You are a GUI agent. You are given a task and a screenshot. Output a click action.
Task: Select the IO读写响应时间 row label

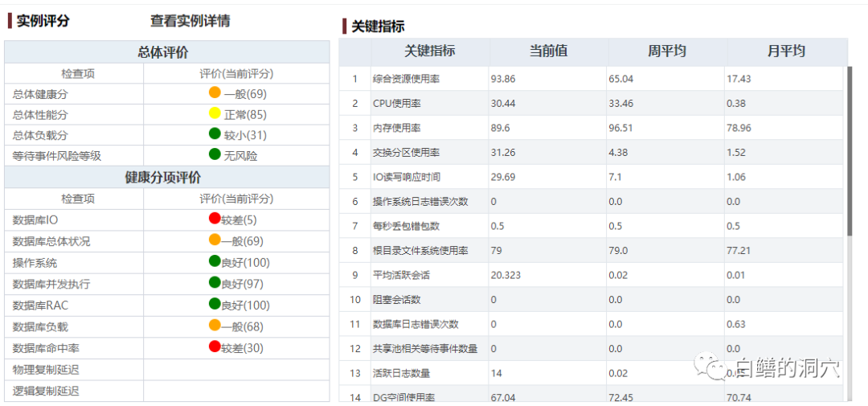click(407, 177)
